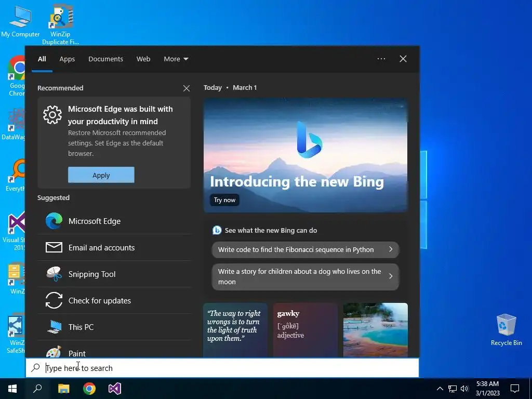The image size is (532, 399).
Task: Click the Type here to search box
Action: [x=222, y=368]
